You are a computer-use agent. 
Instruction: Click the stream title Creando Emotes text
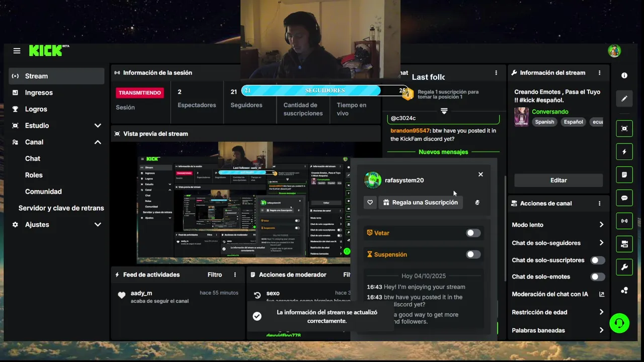click(x=557, y=96)
